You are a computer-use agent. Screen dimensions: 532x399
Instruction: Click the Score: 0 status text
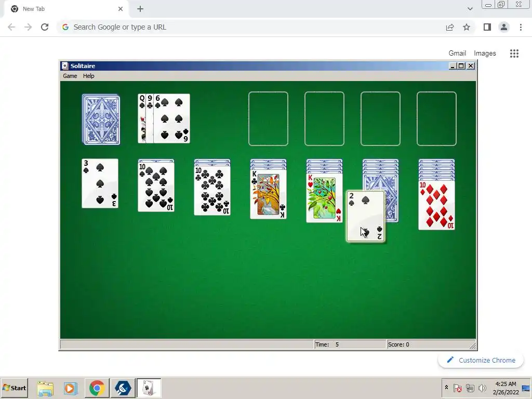click(398, 344)
